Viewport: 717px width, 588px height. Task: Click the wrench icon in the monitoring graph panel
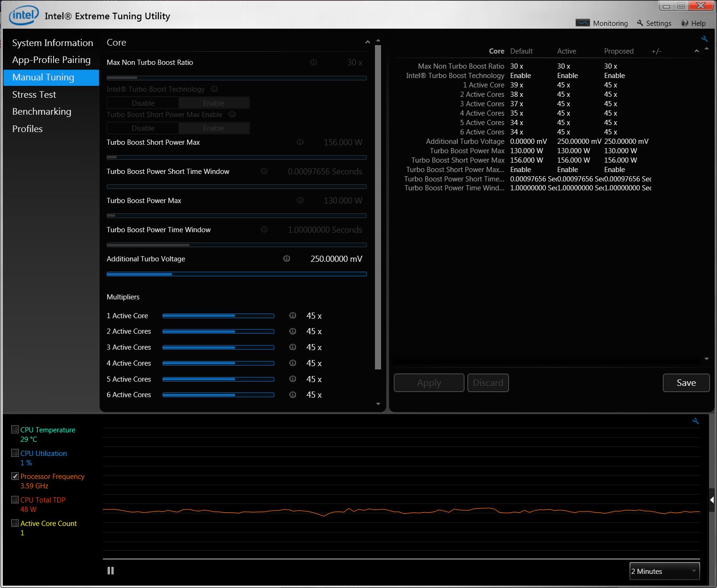coord(696,422)
